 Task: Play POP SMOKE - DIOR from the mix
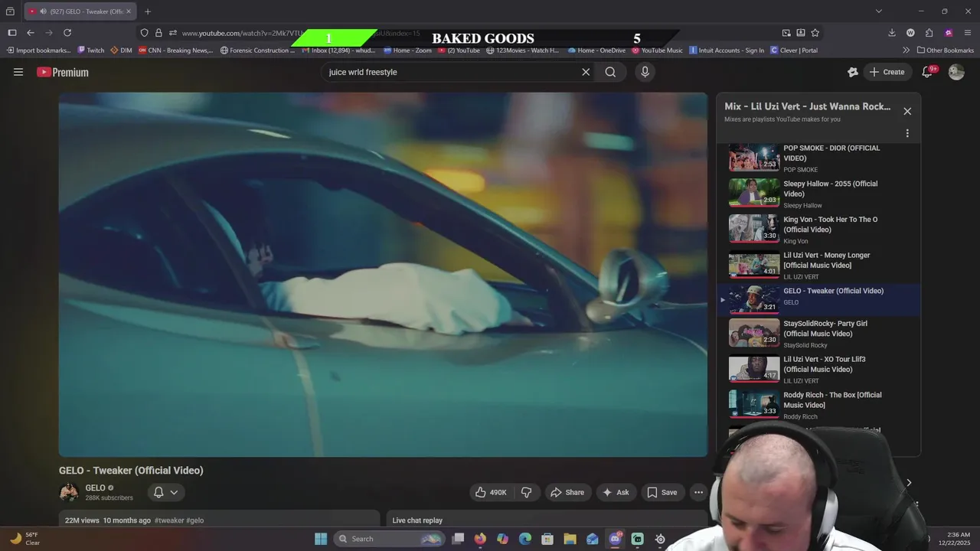point(819,158)
